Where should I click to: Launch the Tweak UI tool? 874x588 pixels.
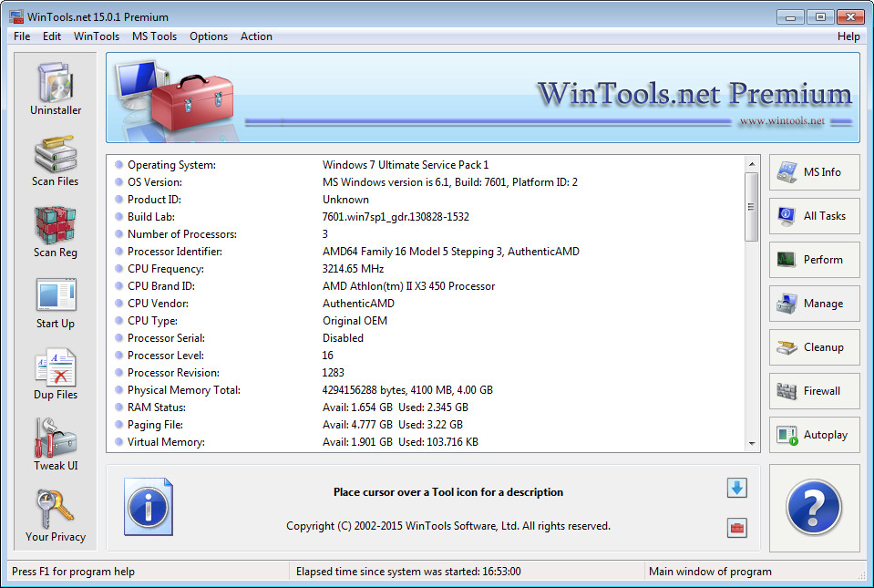(x=56, y=445)
